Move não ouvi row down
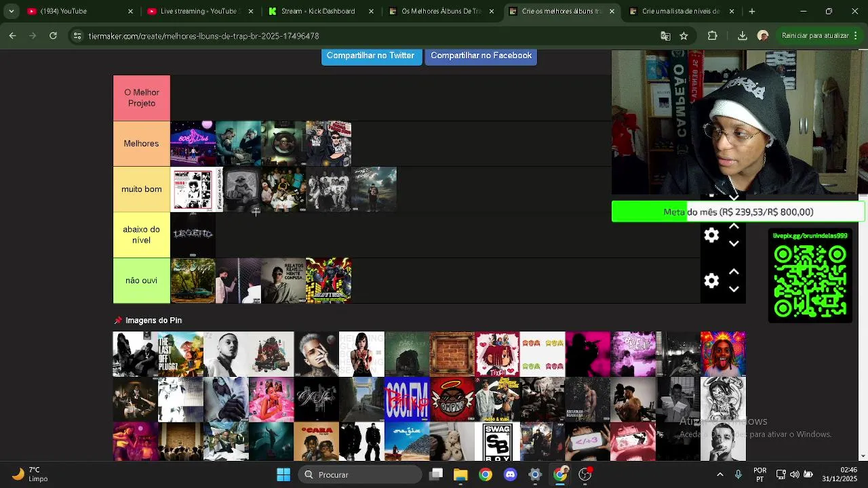The width and height of the screenshot is (868, 488). 734,289
